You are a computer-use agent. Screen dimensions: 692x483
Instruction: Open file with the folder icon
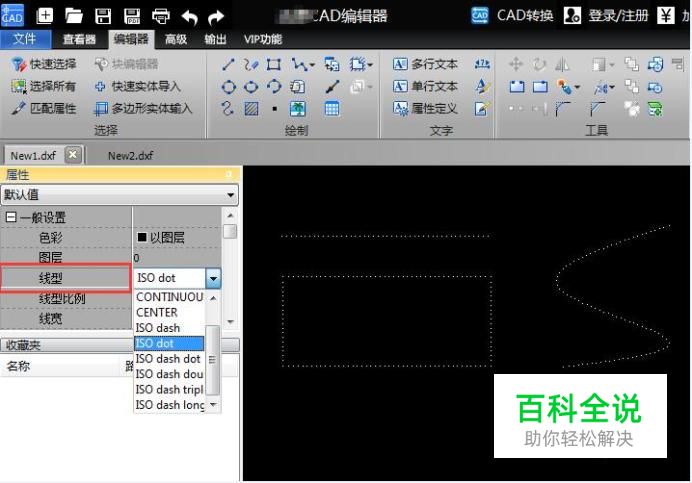click(x=74, y=16)
